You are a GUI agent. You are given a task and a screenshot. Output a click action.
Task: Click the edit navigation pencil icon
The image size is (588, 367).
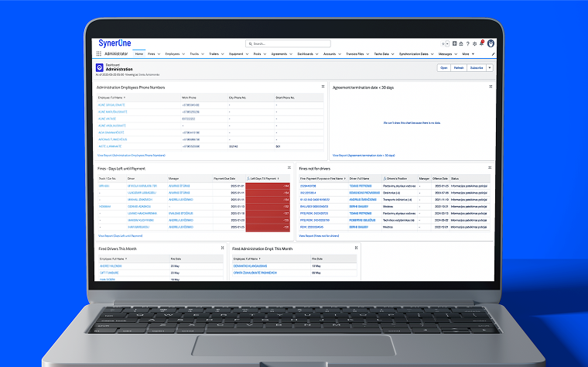pyautogui.click(x=493, y=54)
